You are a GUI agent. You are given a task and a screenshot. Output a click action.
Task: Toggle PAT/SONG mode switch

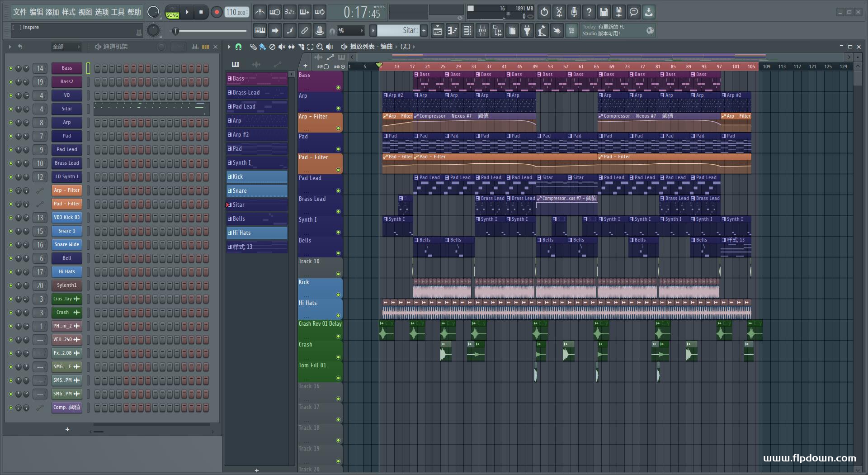point(173,12)
